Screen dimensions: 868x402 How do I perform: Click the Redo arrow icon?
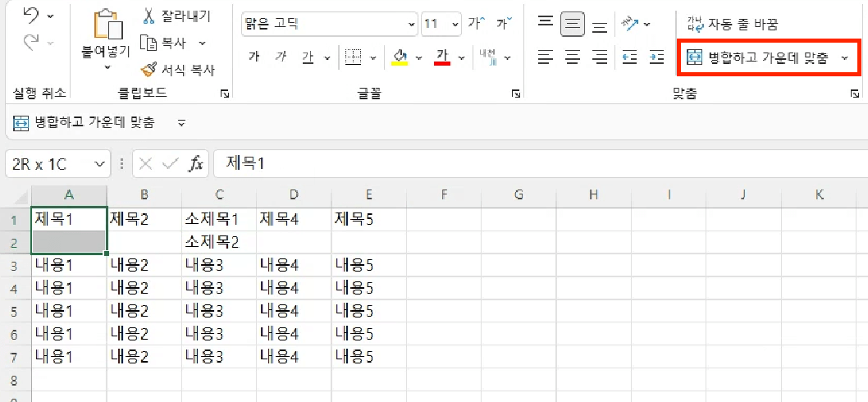tap(31, 42)
